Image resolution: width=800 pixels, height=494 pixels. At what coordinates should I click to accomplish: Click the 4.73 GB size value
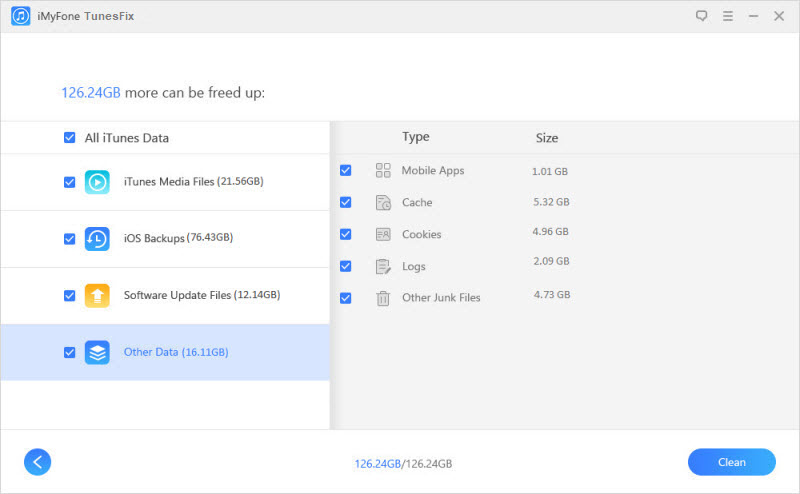click(x=552, y=295)
